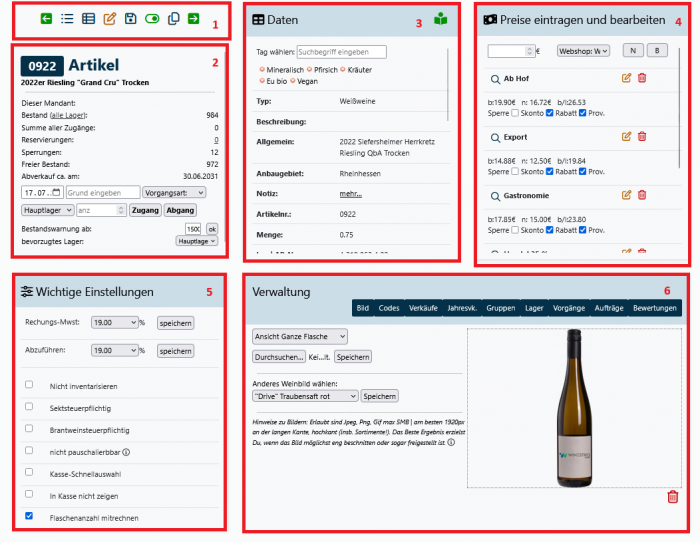The width and height of the screenshot is (700, 542).
Task: Open the Bewertungen tab
Action: coord(654,309)
